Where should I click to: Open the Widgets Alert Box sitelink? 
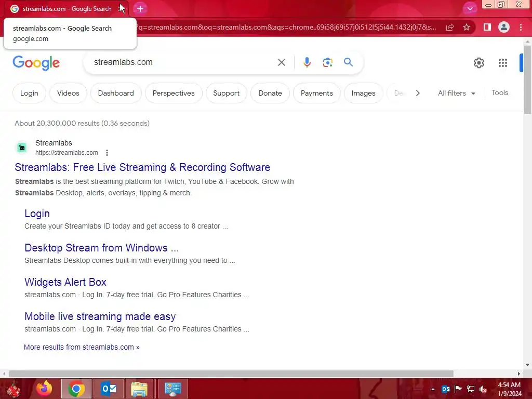(x=65, y=282)
